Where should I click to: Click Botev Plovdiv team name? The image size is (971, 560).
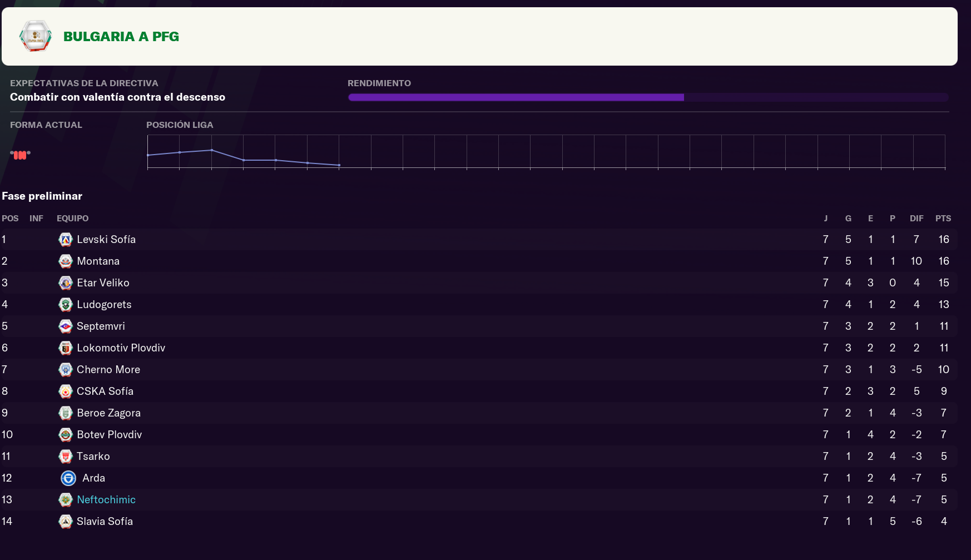pyautogui.click(x=109, y=435)
